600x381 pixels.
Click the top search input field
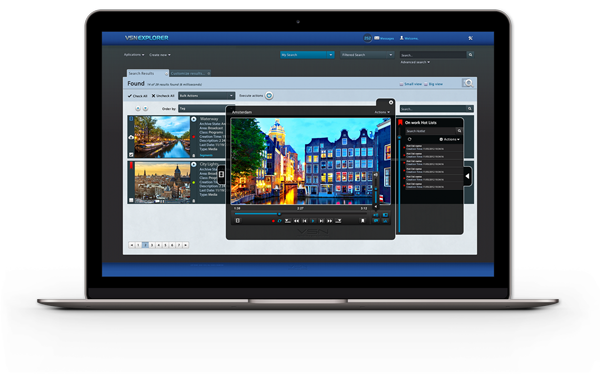(x=433, y=55)
